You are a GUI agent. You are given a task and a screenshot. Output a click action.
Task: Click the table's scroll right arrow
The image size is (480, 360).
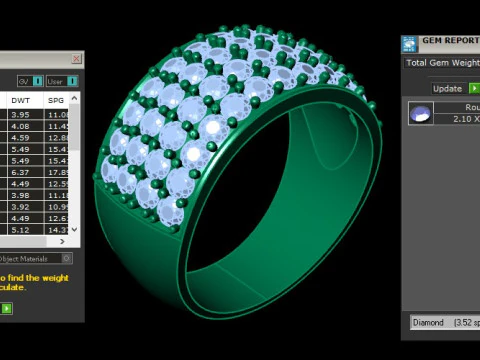click(62, 241)
